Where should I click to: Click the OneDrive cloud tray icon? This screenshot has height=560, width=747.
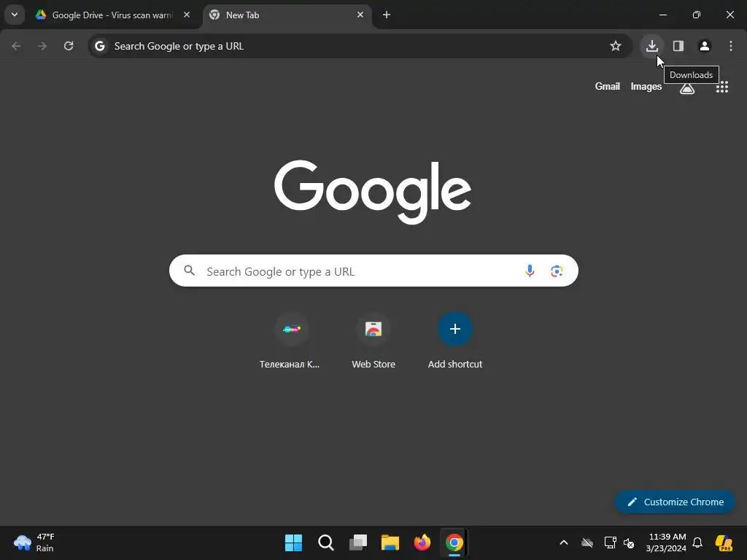587,542
